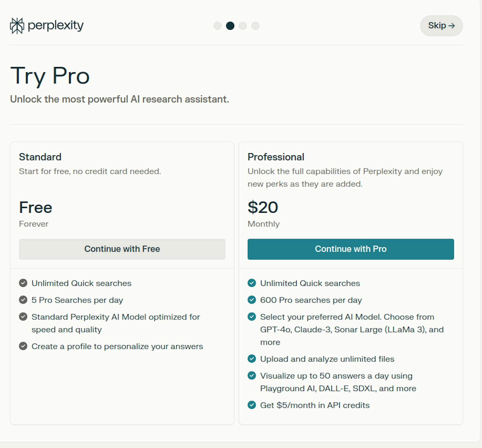Image resolution: width=482 pixels, height=448 pixels.
Task: Click the checkmark beside 5 Pro Searches per day
Action: [x=23, y=300]
